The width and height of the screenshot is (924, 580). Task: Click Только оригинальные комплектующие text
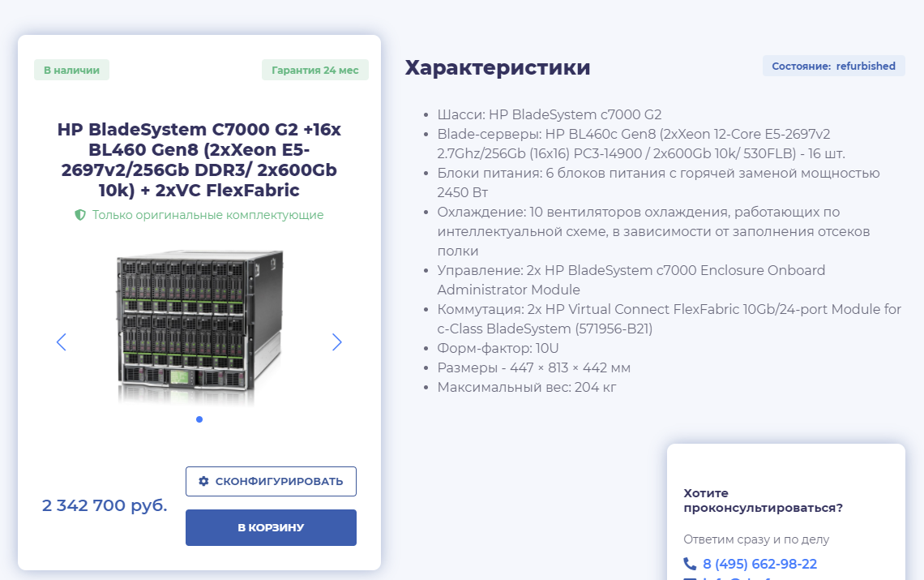coord(208,215)
